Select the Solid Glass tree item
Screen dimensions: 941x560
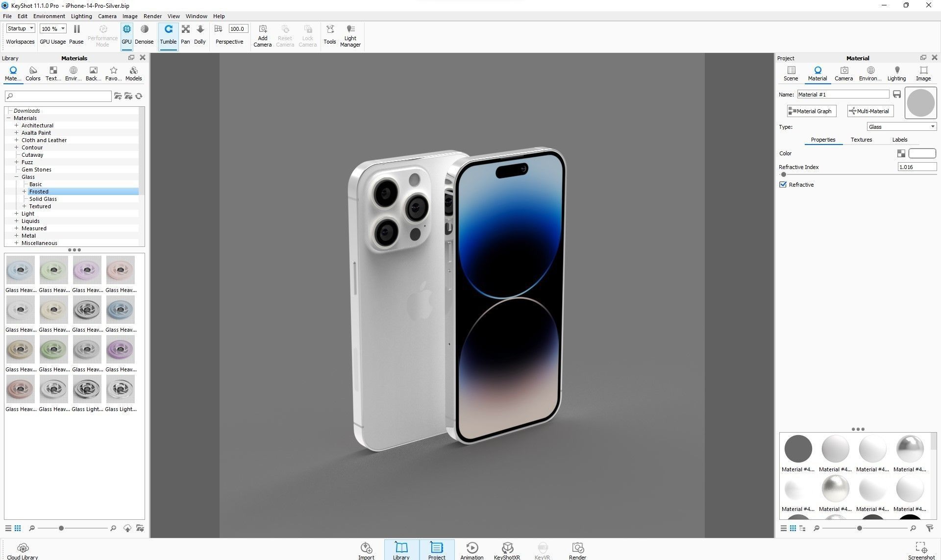[x=43, y=199]
